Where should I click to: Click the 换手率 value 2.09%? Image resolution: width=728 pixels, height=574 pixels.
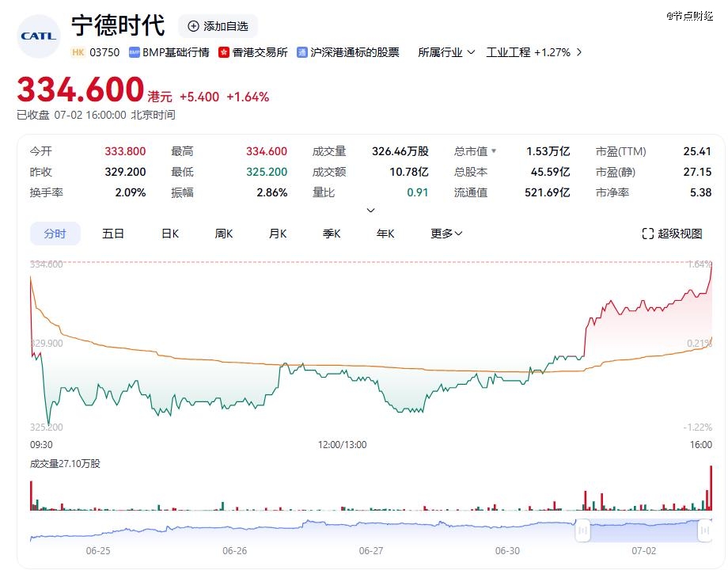pos(131,192)
